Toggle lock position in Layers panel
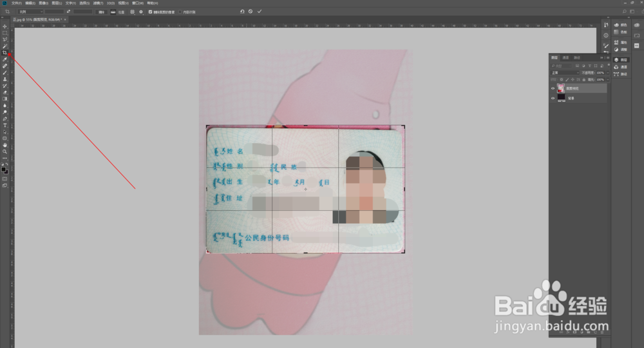 pos(573,80)
